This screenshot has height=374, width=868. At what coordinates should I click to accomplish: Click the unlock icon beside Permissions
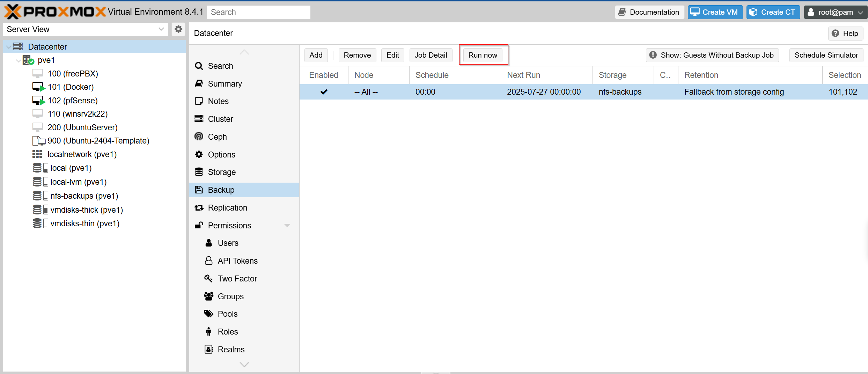199,225
